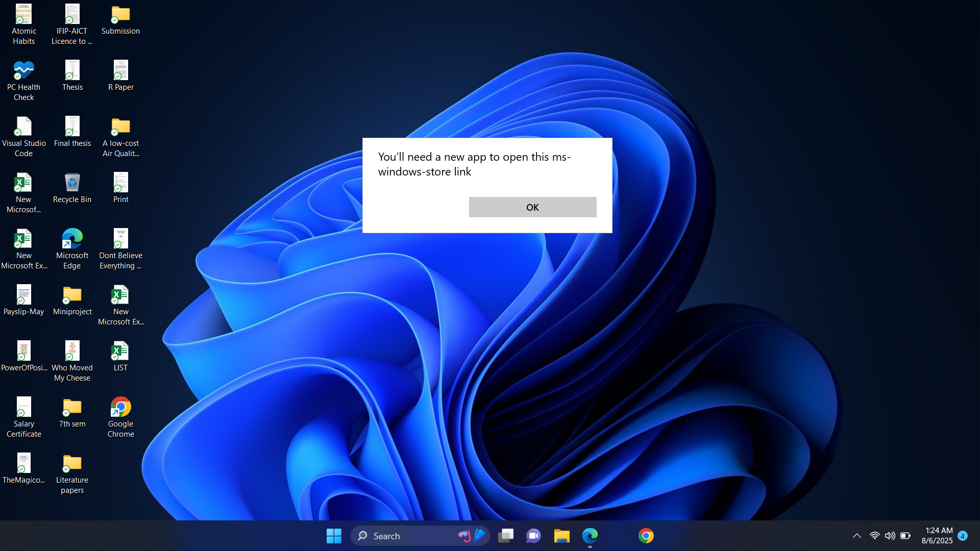This screenshot has width=980, height=551.
Task: Open the LIST Excel file
Action: click(120, 351)
